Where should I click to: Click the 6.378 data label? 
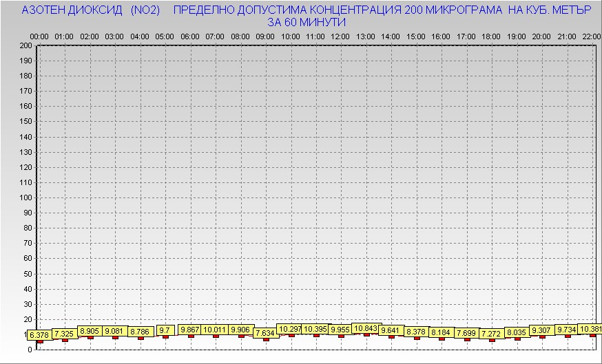click(x=39, y=335)
